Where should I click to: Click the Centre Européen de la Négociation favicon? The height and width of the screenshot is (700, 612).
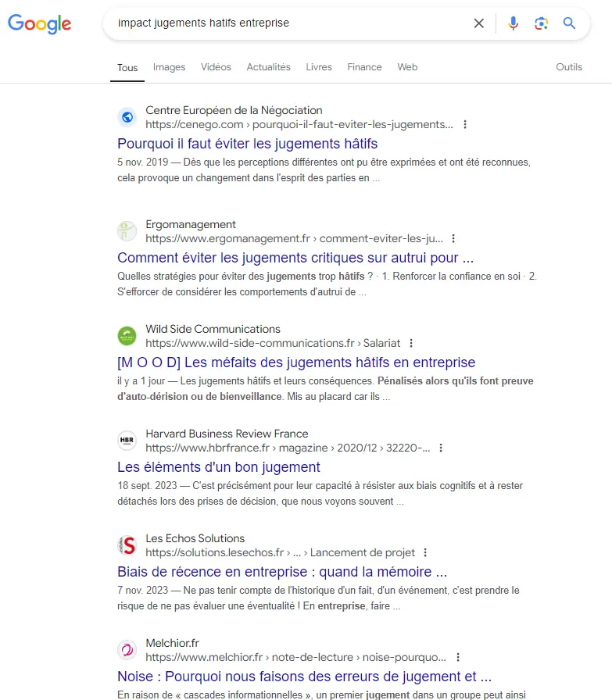(127, 117)
